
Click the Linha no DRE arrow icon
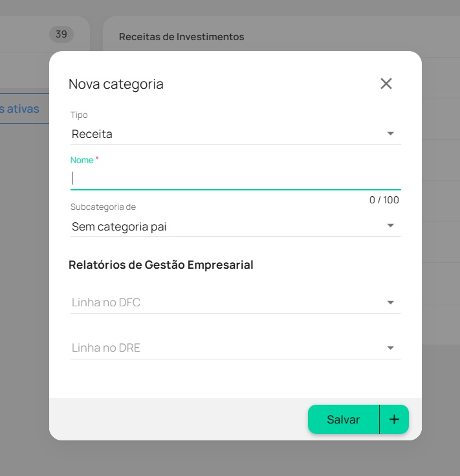pyautogui.click(x=391, y=348)
